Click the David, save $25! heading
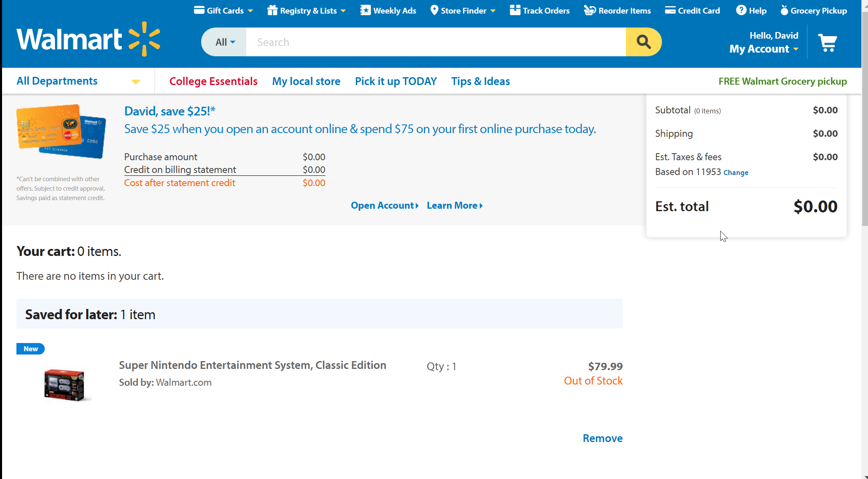Screen dimensions: 868x479 click(x=170, y=111)
